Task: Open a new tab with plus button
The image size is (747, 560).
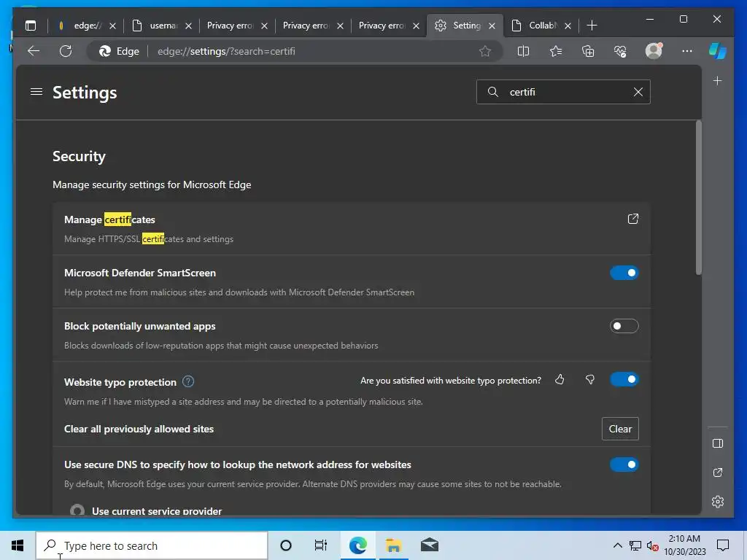Action: coord(592,26)
